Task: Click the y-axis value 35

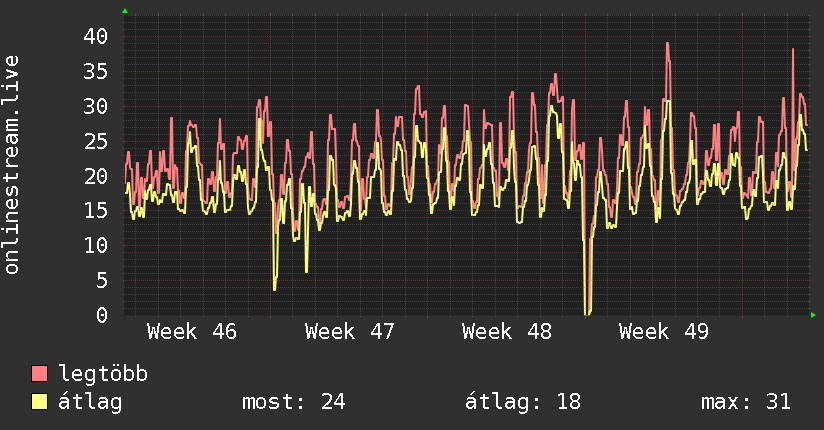Action: [x=96, y=71]
